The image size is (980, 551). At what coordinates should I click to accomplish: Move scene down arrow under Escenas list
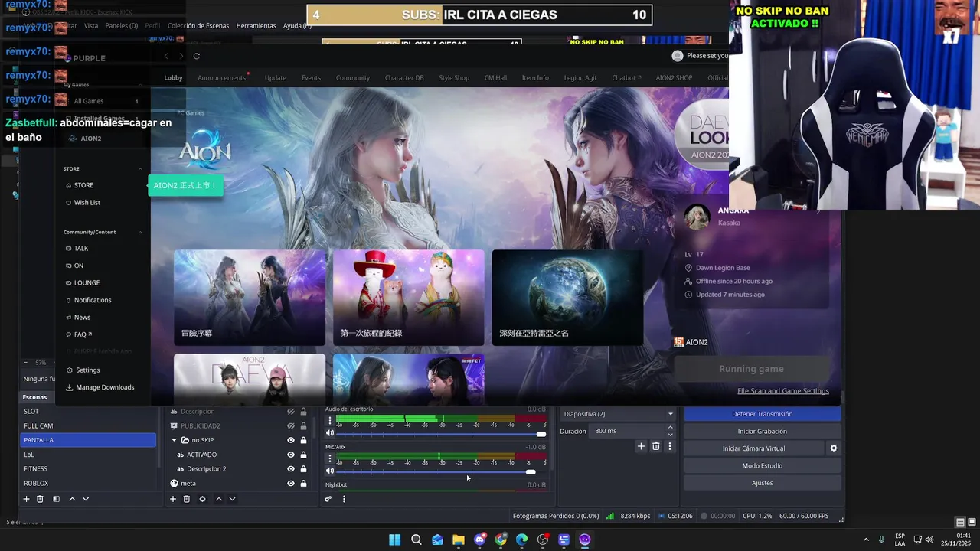click(86, 499)
